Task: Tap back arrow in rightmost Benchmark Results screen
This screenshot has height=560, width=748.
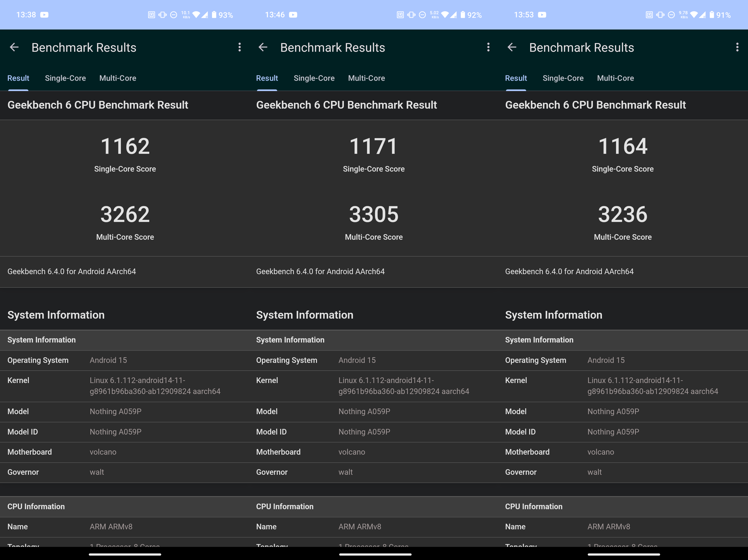Action: point(512,47)
